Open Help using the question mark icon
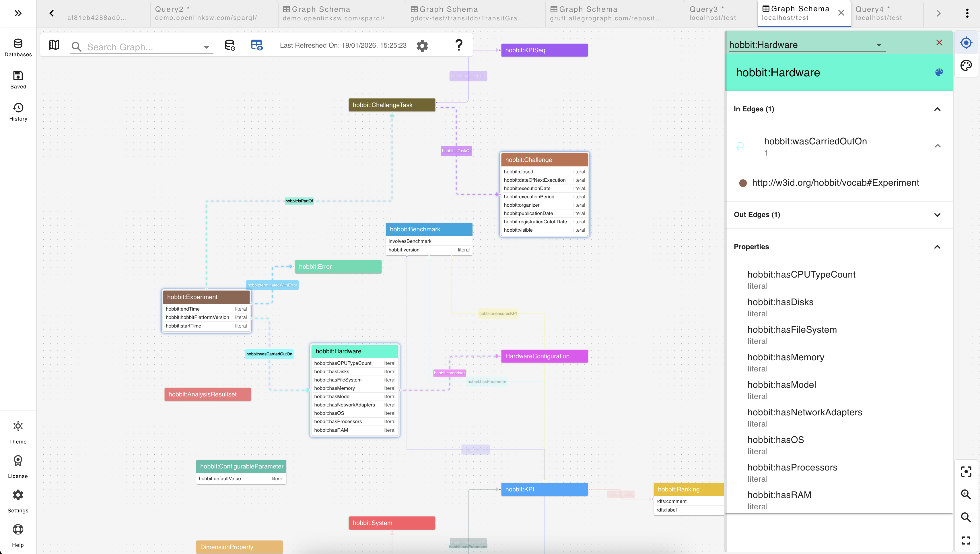 459,45
